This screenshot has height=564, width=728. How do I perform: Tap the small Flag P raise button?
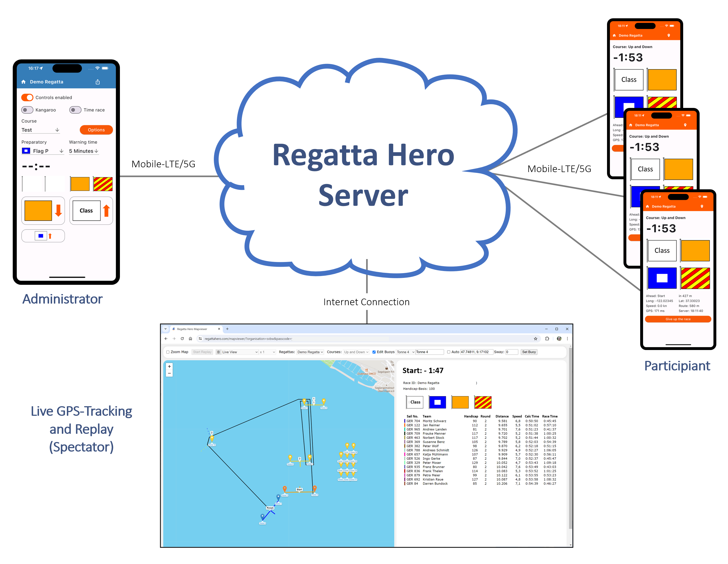click(43, 236)
